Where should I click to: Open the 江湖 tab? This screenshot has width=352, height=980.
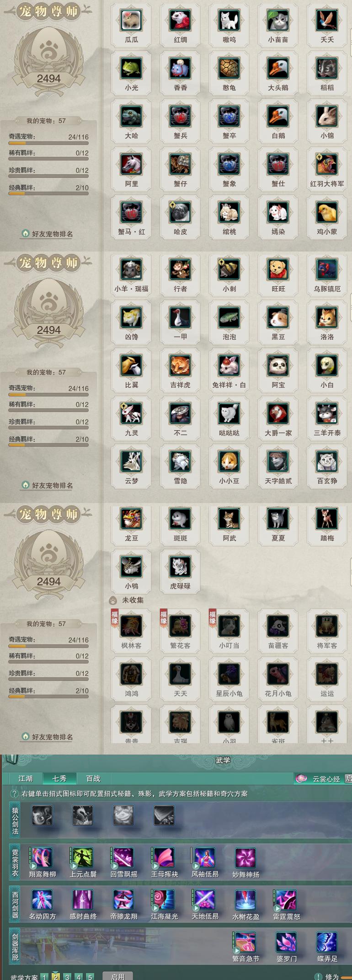[x=26, y=778]
